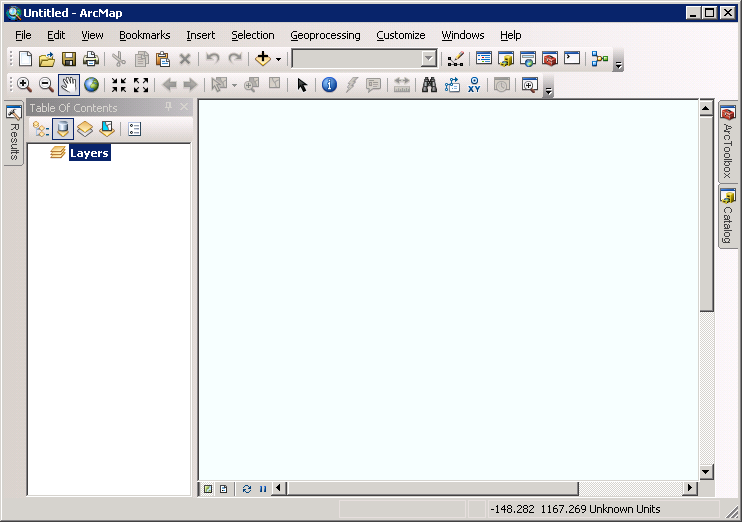Switch to List By Source
The height and width of the screenshot is (522, 742).
63,129
